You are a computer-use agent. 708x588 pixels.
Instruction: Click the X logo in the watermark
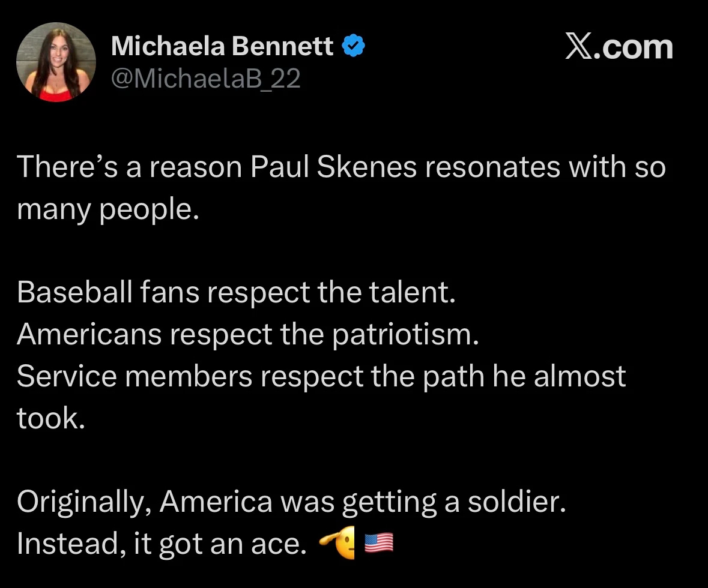tap(579, 47)
